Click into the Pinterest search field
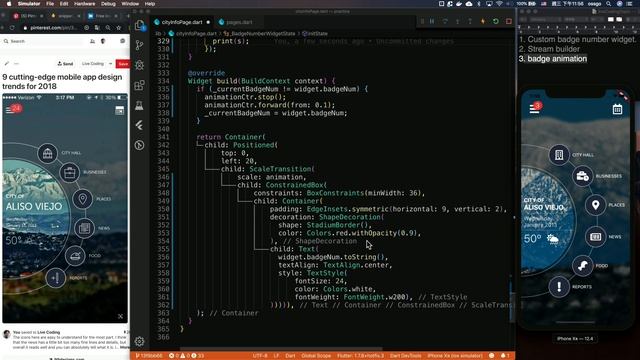640x360 pixels. coord(45,41)
